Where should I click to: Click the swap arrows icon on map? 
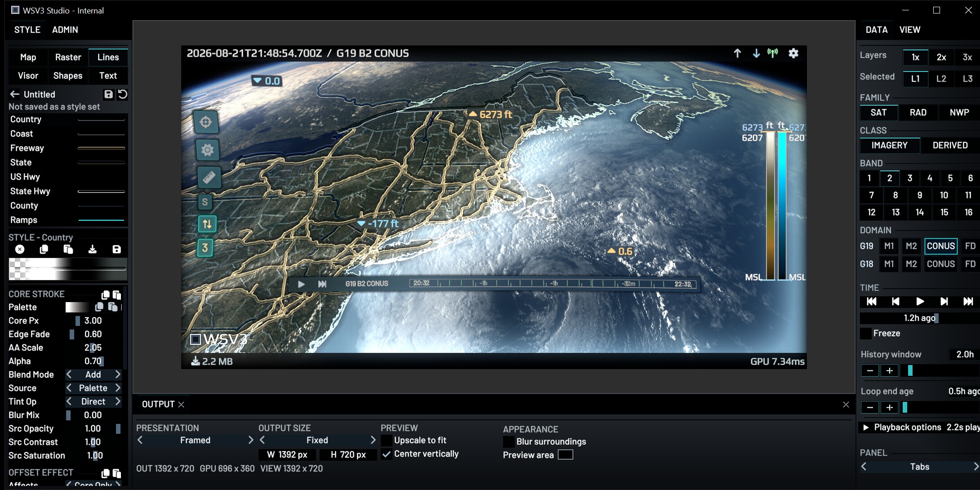[x=207, y=224]
